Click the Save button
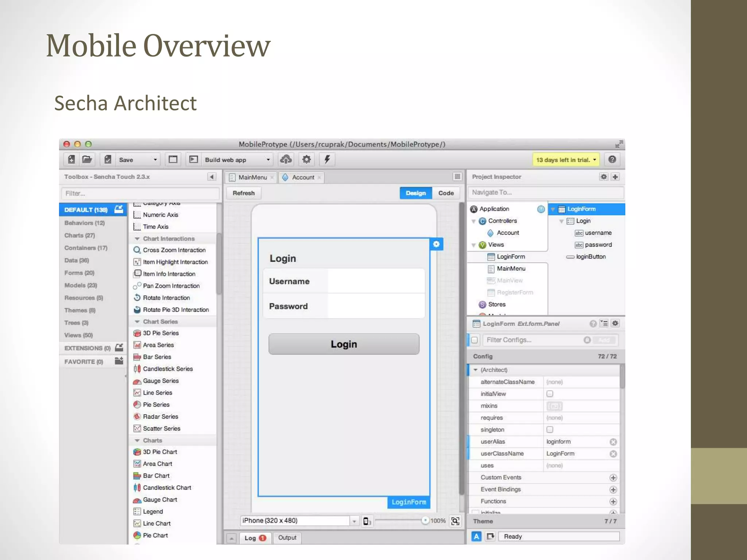Image resolution: width=747 pixels, height=560 pixels. 125,160
